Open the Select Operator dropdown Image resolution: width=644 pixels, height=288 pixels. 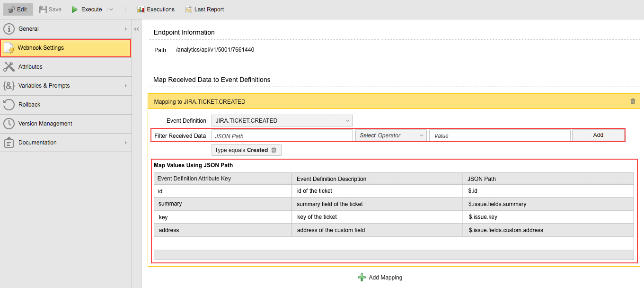pyautogui.click(x=391, y=135)
